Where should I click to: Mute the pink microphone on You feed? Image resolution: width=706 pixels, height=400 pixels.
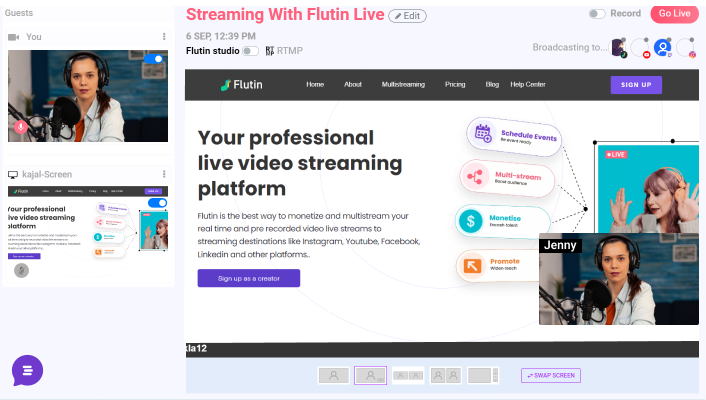click(x=21, y=127)
